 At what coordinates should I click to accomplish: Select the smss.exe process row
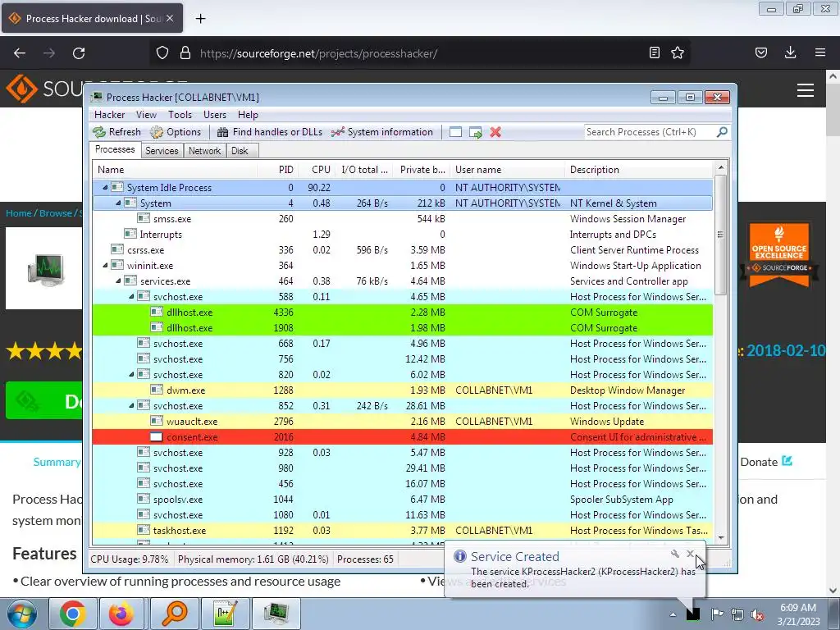402,218
